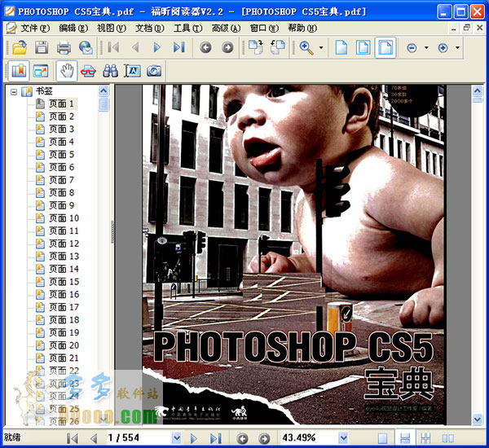489x448 pixels.
Task: Open search with binoculars icon
Action: click(110, 71)
